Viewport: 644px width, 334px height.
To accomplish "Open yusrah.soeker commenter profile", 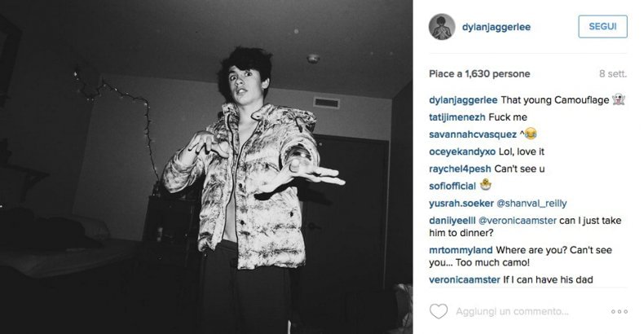I will tap(461, 204).
